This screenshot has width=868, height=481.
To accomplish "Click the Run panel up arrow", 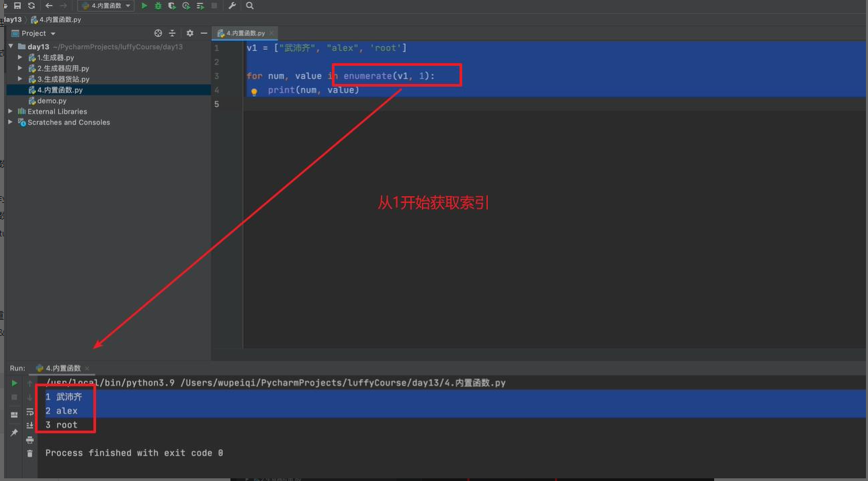I will click(x=30, y=383).
